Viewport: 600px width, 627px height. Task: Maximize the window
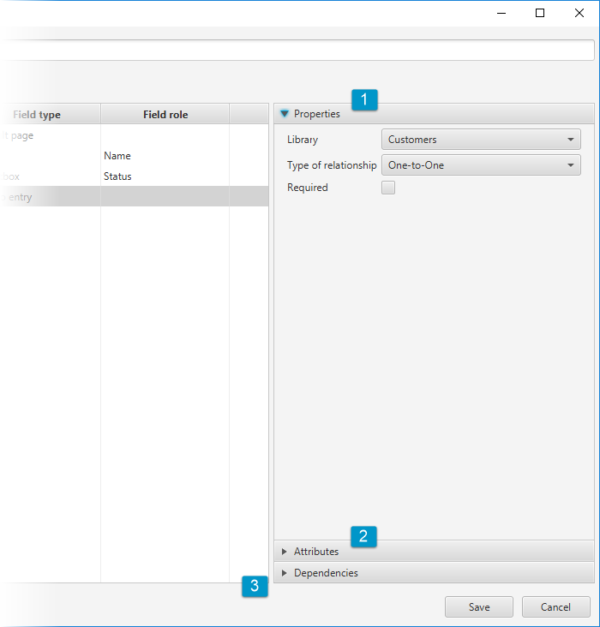[540, 13]
